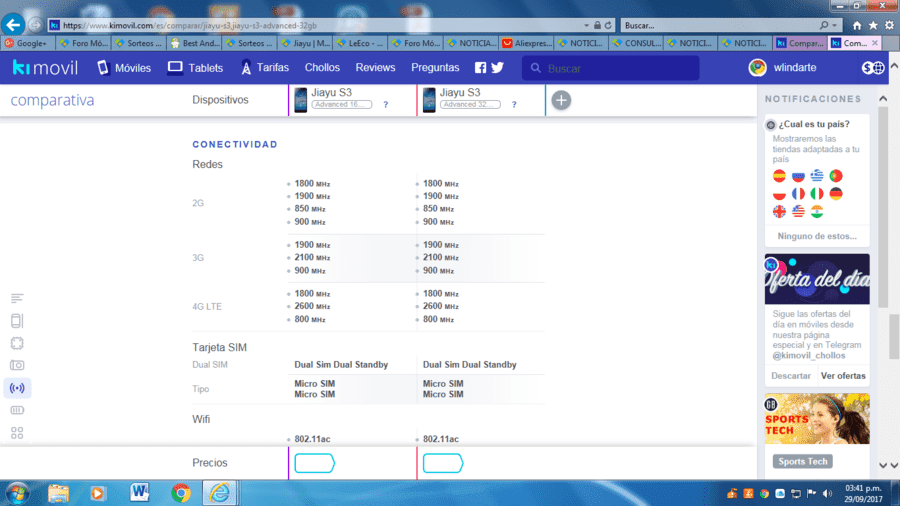
Task: Open File Explorer from the taskbar
Action: point(59,493)
